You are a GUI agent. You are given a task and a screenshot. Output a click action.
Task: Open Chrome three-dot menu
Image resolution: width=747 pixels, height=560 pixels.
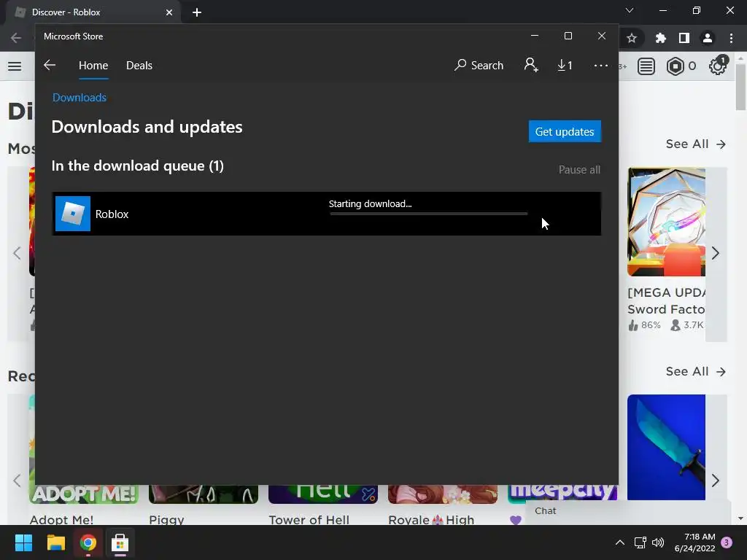pyautogui.click(x=731, y=38)
